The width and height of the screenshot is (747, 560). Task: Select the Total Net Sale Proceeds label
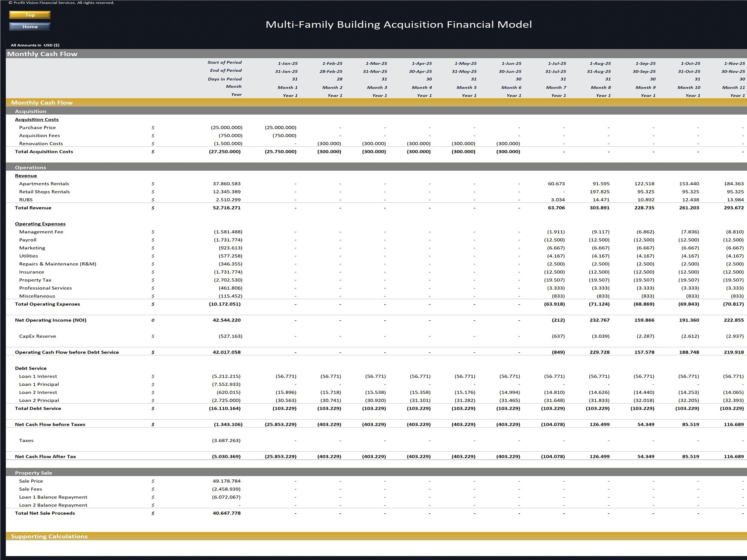(x=45, y=513)
